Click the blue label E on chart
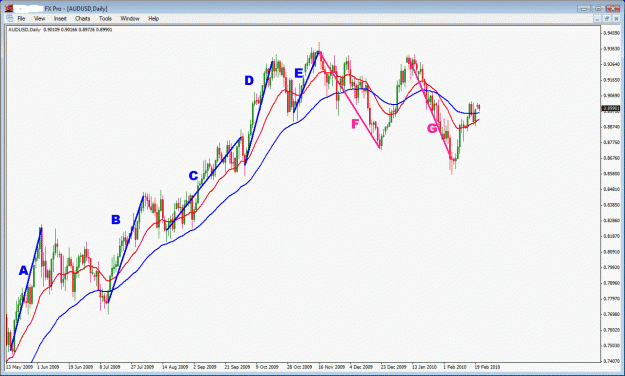Screen dimensions: 625x376 (299, 73)
